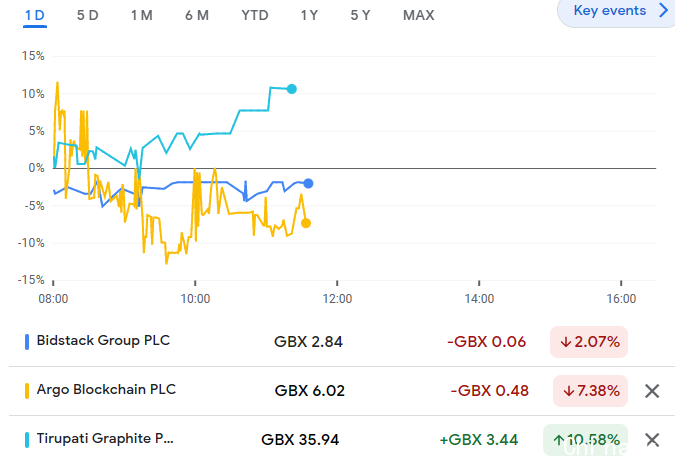
Task: Click the -GBX 0.48 change value
Action: tap(489, 391)
